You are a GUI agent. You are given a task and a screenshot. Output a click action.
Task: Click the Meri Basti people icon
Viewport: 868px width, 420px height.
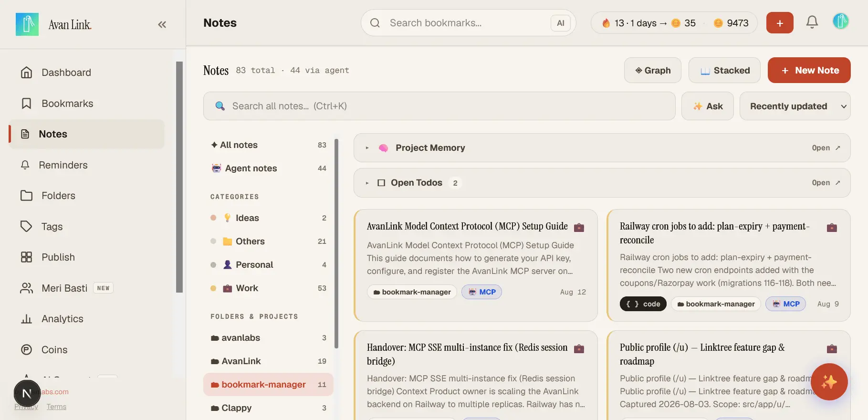click(27, 288)
